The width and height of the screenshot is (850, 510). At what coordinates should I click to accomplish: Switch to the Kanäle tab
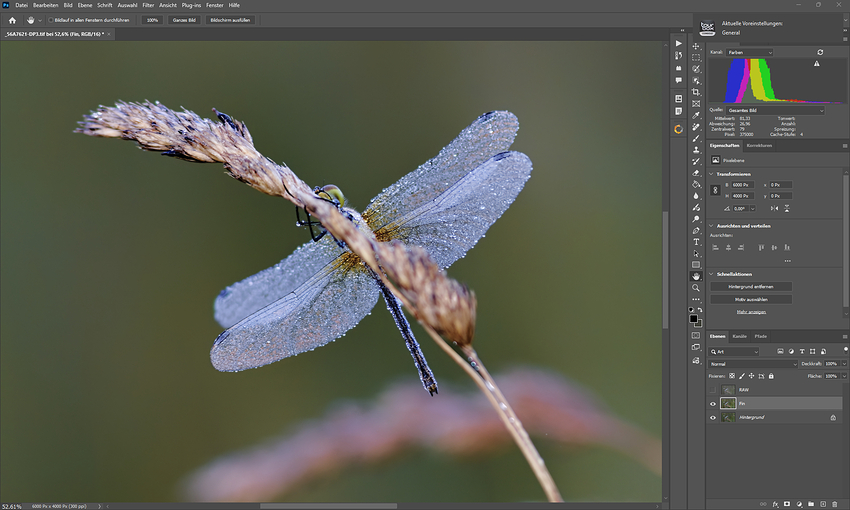739,337
